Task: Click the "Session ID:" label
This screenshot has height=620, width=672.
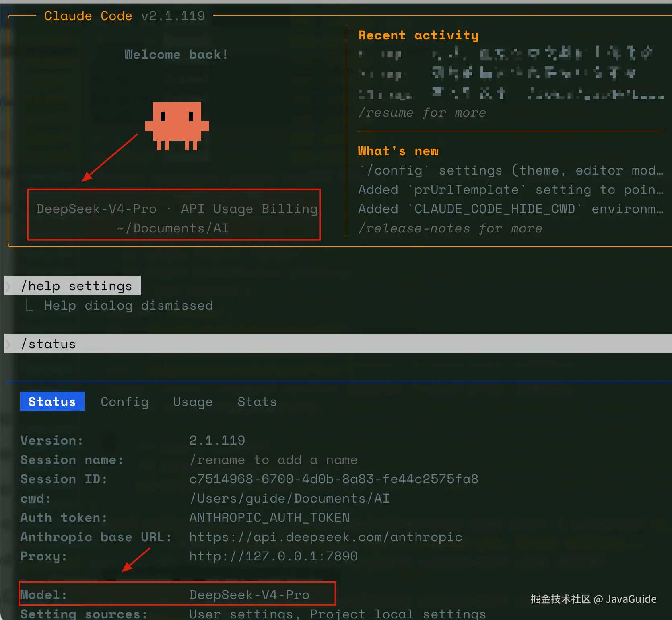Action: click(x=64, y=479)
